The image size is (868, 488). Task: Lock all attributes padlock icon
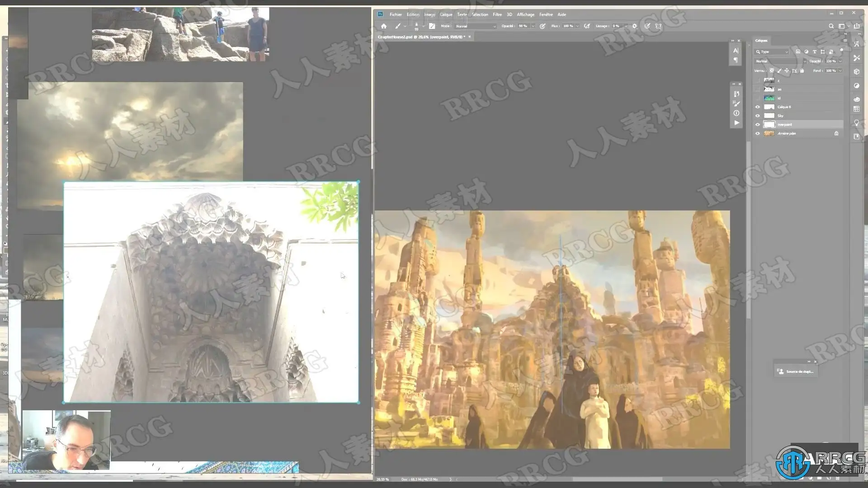[802, 71]
